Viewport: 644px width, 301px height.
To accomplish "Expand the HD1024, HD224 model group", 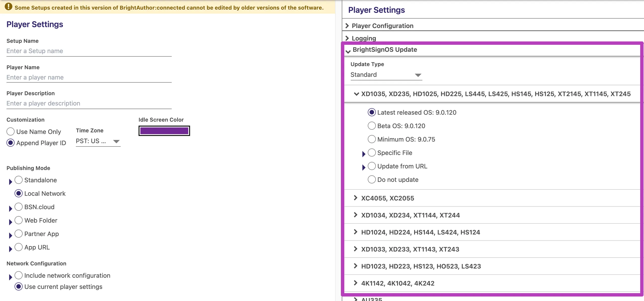I will pyautogui.click(x=355, y=232).
